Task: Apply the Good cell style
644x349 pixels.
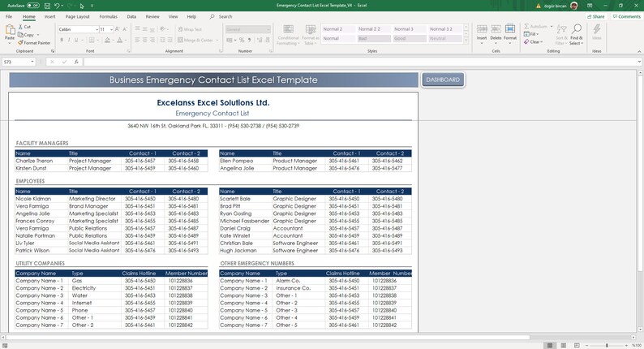Action: [x=409, y=39]
